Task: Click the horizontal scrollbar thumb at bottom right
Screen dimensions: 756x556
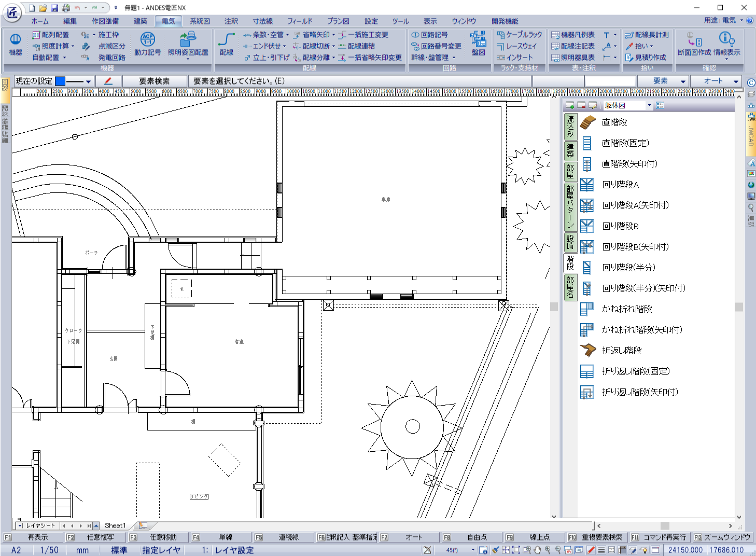Action: coord(665,525)
